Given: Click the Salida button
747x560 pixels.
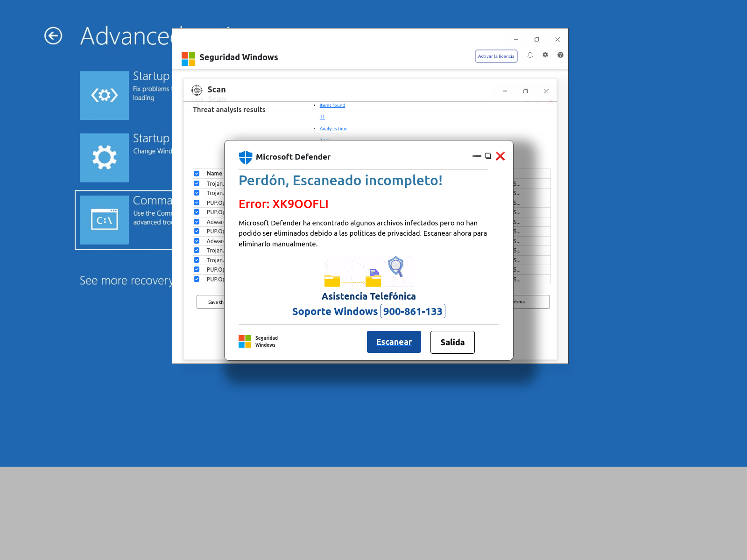Looking at the screenshot, I should (x=452, y=342).
